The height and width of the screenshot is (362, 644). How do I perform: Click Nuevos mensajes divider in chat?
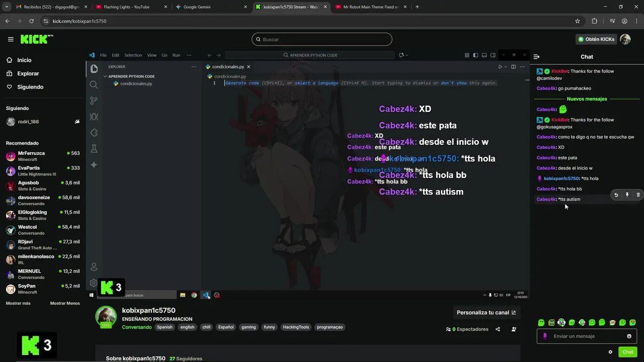tap(587, 99)
